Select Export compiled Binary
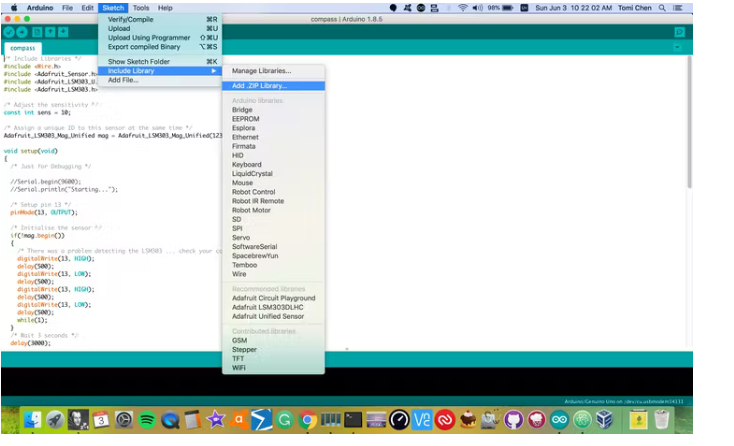 160,47
